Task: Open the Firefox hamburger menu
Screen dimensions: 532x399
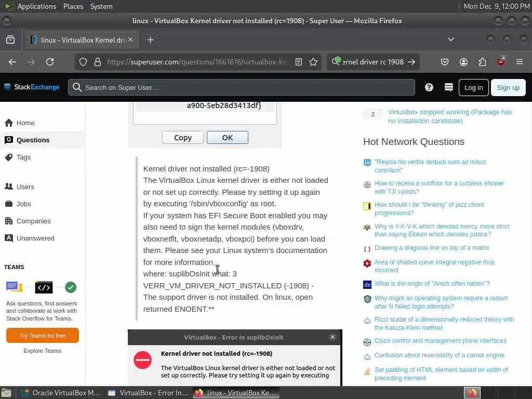Action: (520, 62)
